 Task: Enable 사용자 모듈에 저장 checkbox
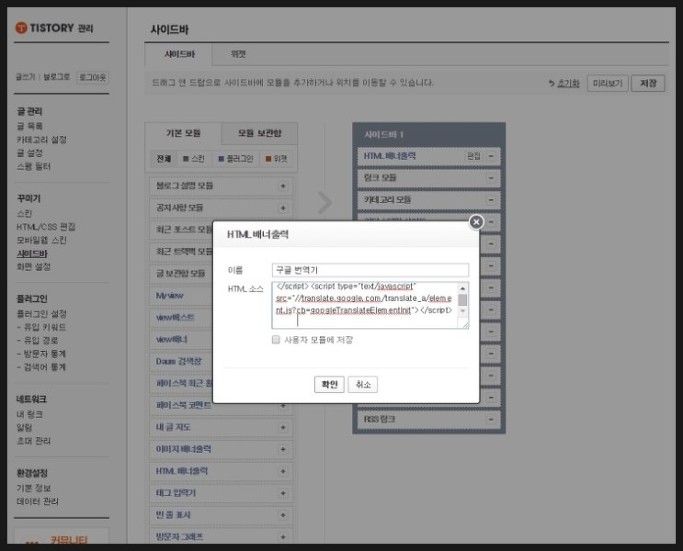[276, 340]
